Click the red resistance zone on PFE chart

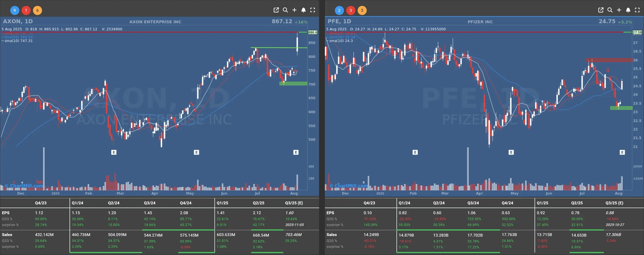[x=609, y=60]
